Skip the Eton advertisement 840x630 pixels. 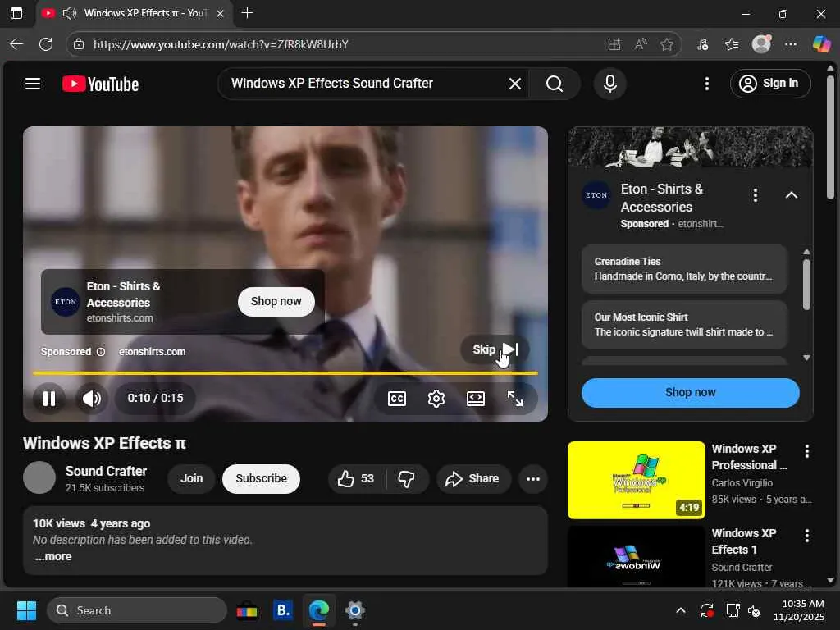[495, 349]
